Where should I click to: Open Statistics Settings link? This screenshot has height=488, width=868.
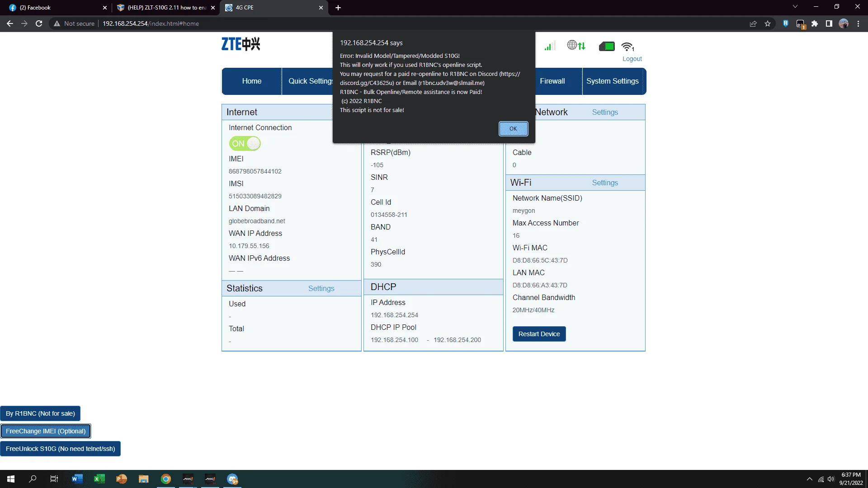[x=321, y=288]
